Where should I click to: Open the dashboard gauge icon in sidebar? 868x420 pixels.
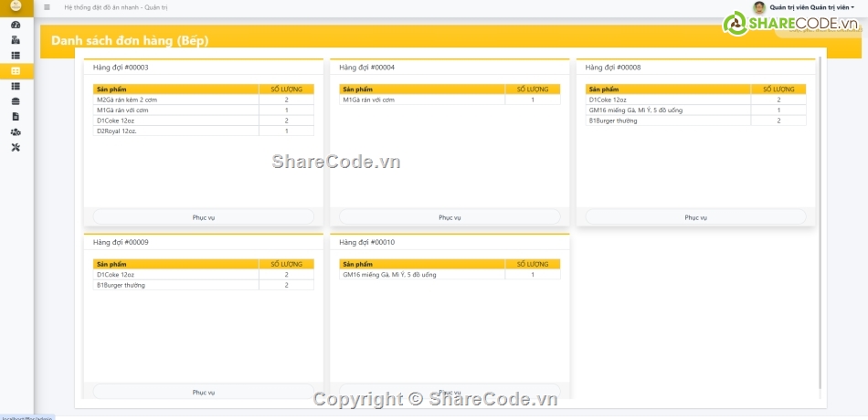(x=16, y=25)
